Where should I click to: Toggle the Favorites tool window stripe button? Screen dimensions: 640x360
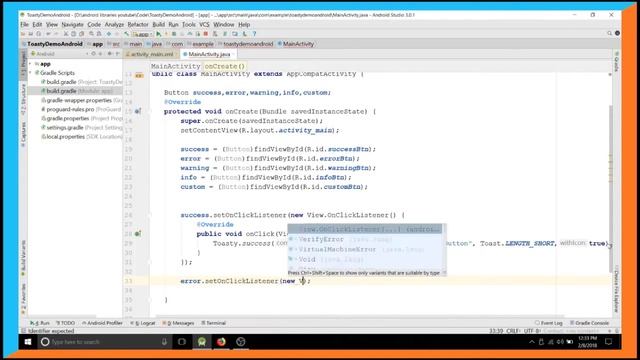pyautogui.click(x=23, y=299)
